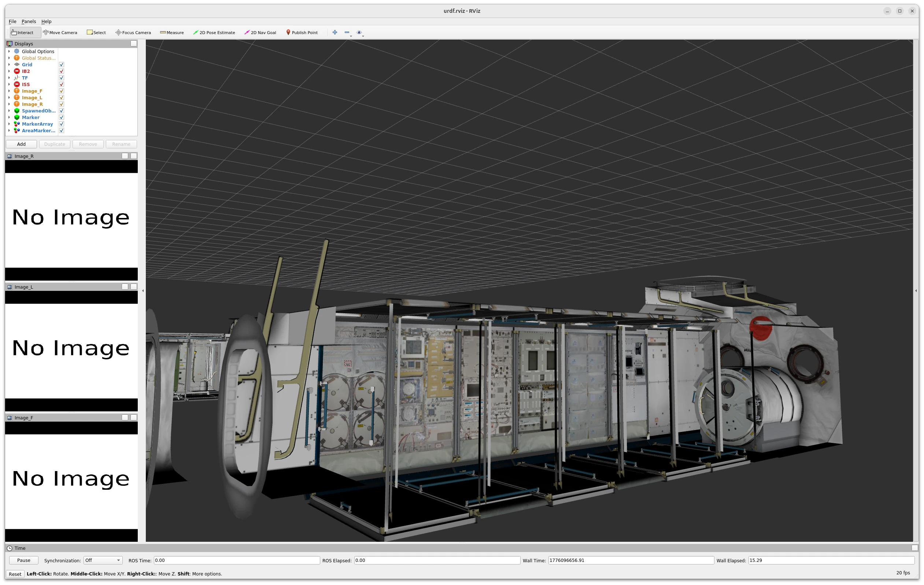Open the Synchronization dropdown
Screen dimensions: 924x585
coord(103,560)
